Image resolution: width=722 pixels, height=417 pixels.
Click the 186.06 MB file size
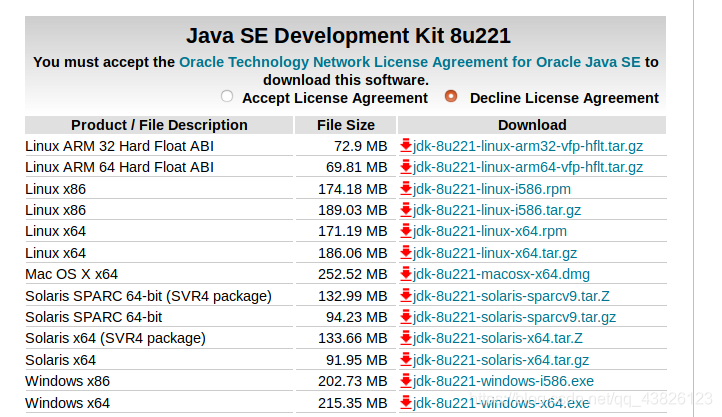click(353, 253)
